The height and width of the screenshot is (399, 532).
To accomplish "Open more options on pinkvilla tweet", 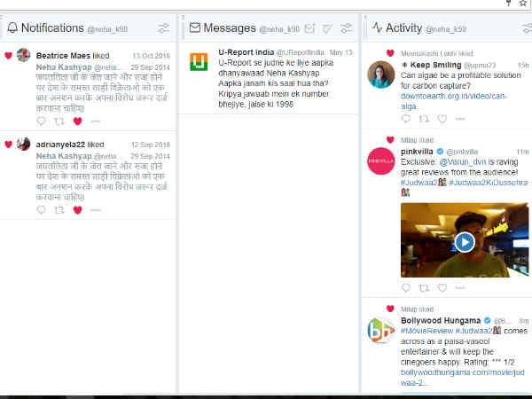I will (x=460, y=288).
